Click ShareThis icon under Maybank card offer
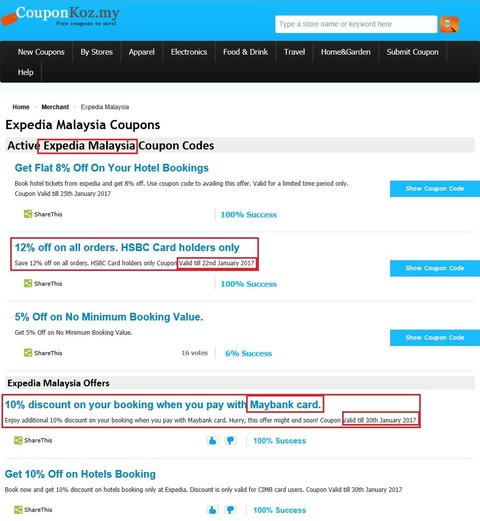The height and width of the screenshot is (521, 480). click(x=18, y=440)
